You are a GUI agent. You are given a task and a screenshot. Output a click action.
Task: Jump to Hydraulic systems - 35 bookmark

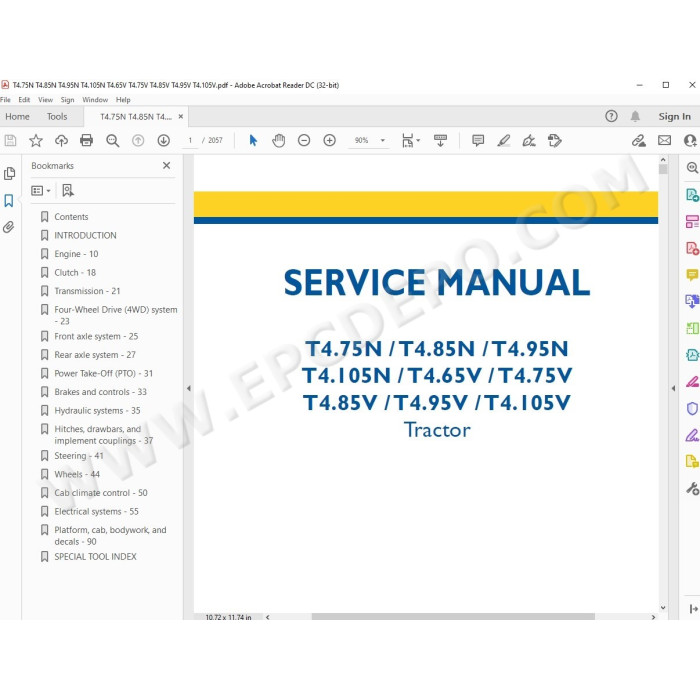pyautogui.click(x=97, y=410)
